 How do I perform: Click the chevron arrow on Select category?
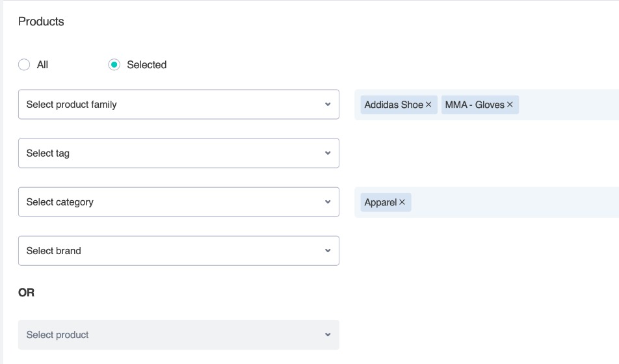pyautogui.click(x=328, y=202)
